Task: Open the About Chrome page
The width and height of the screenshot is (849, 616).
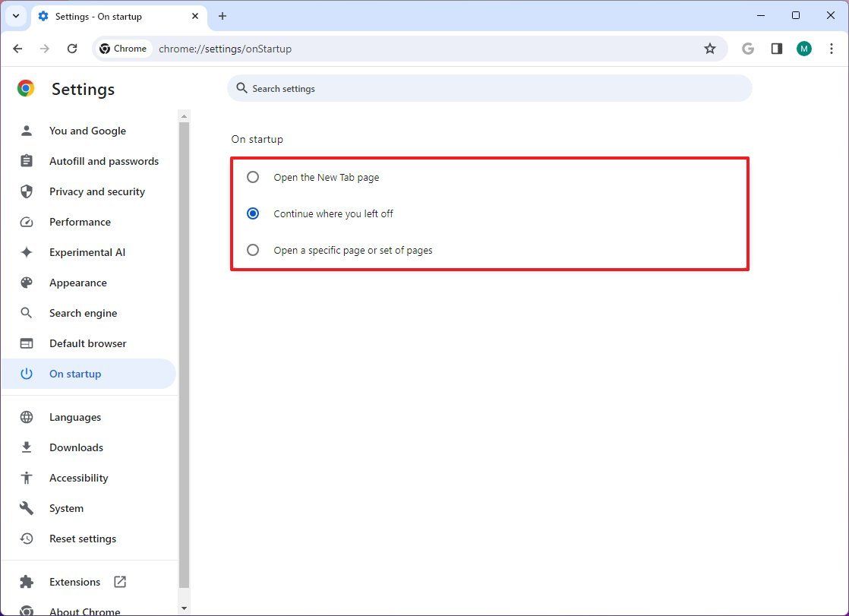Action: 84,610
